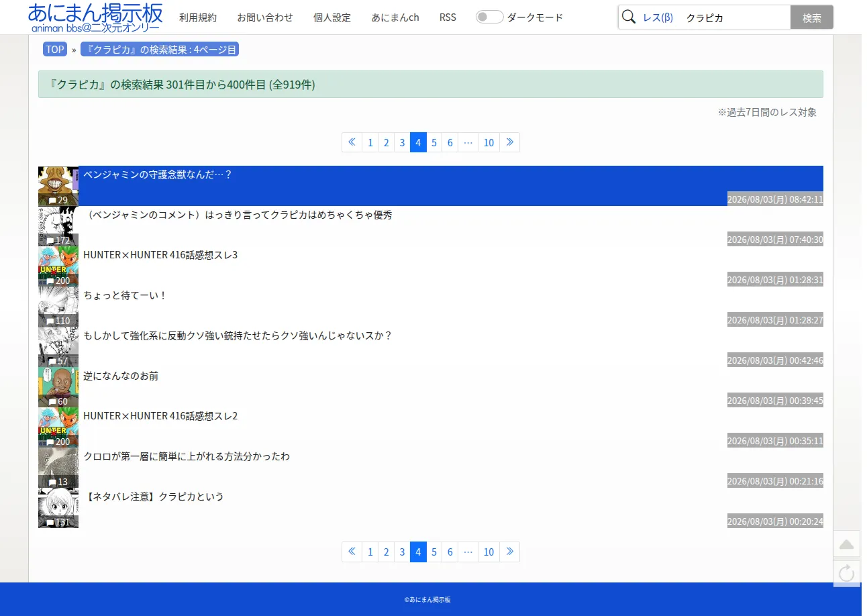Go to first page with top double-left arrow
This screenshot has width=867, height=616.
tap(352, 142)
